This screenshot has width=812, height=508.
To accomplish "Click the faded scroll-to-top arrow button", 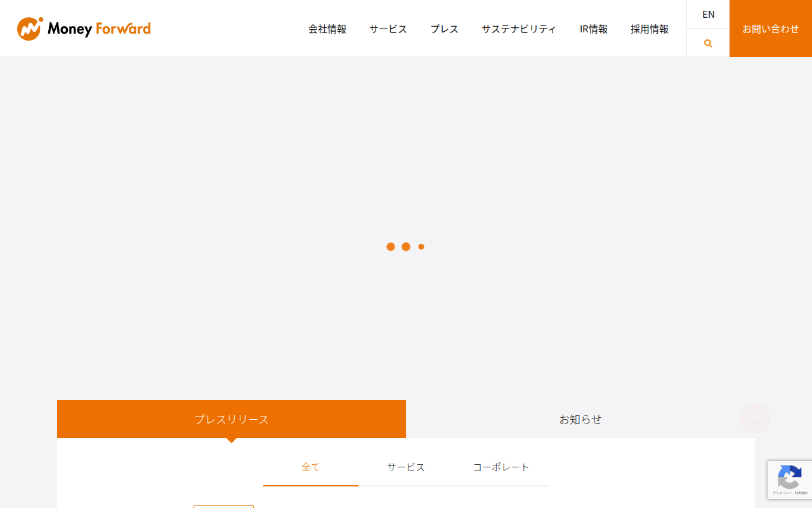I will [x=756, y=418].
